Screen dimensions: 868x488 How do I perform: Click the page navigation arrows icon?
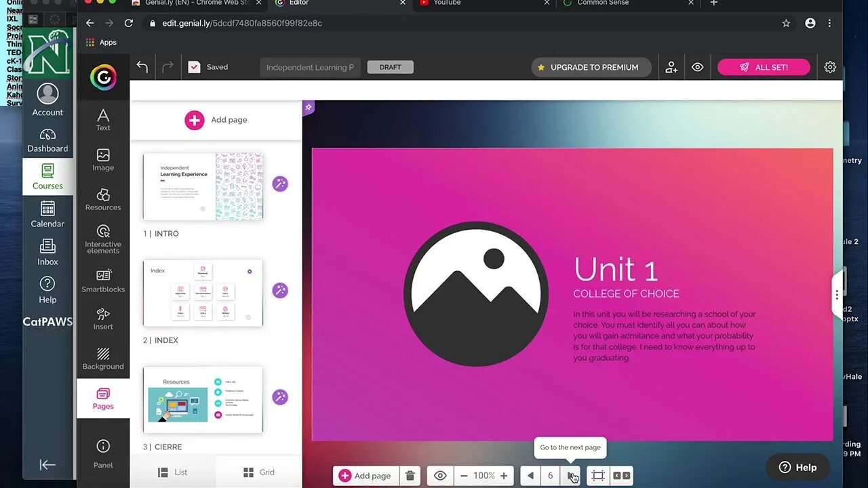[621, 476]
